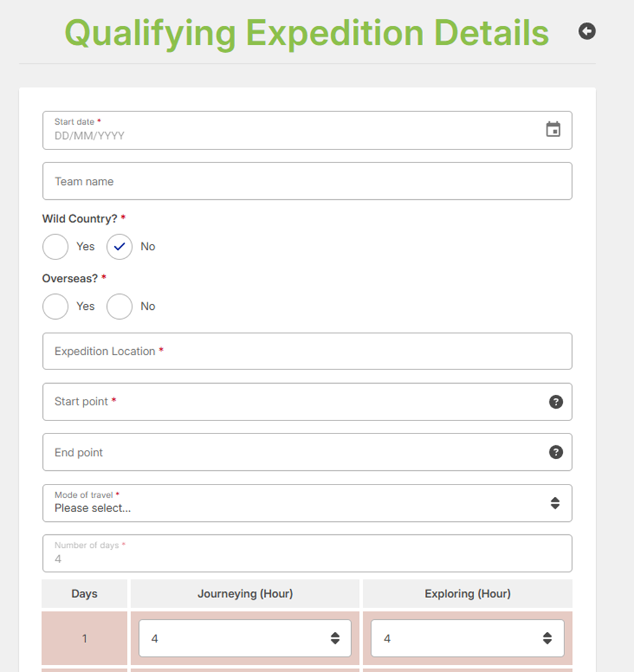Image resolution: width=634 pixels, height=672 pixels.
Task: Click the Journeying (Hour) column header
Action: point(245,593)
